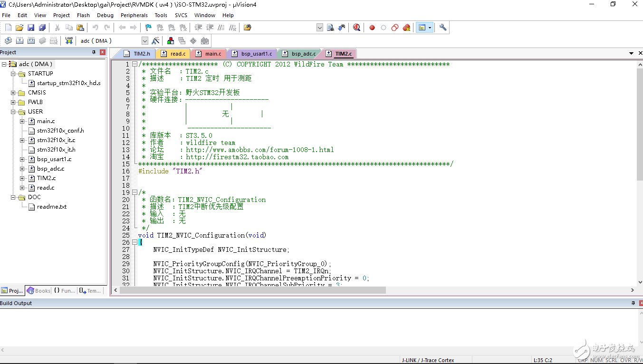The width and height of the screenshot is (643, 364).
Task: Open Manage Components colored blocks icon
Action: pos(170,41)
